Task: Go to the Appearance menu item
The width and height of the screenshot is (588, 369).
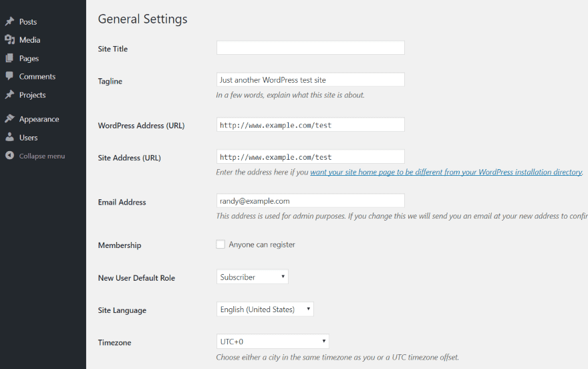Action: coord(39,119)
